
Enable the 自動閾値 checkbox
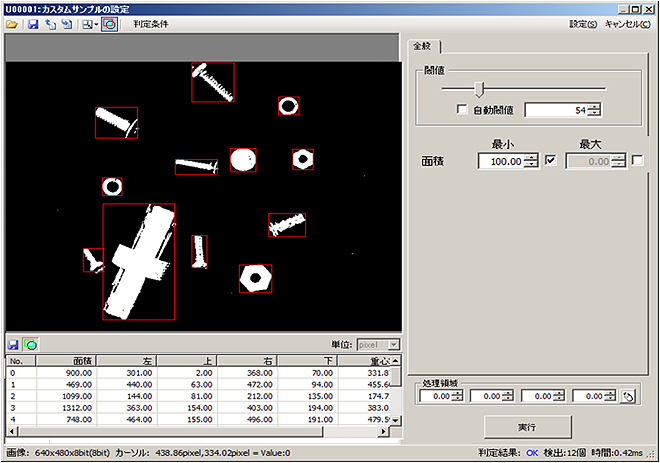coord(461,110)
